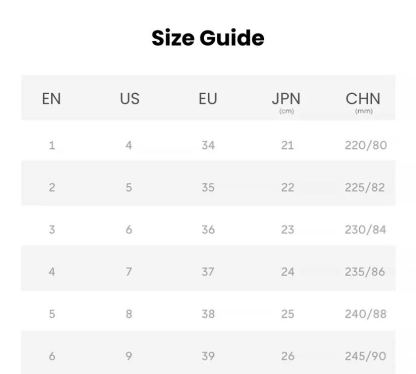The width and height of the screenshot is (416, 374).
Task: Click JPN size 24 cell
Action: 287,272
